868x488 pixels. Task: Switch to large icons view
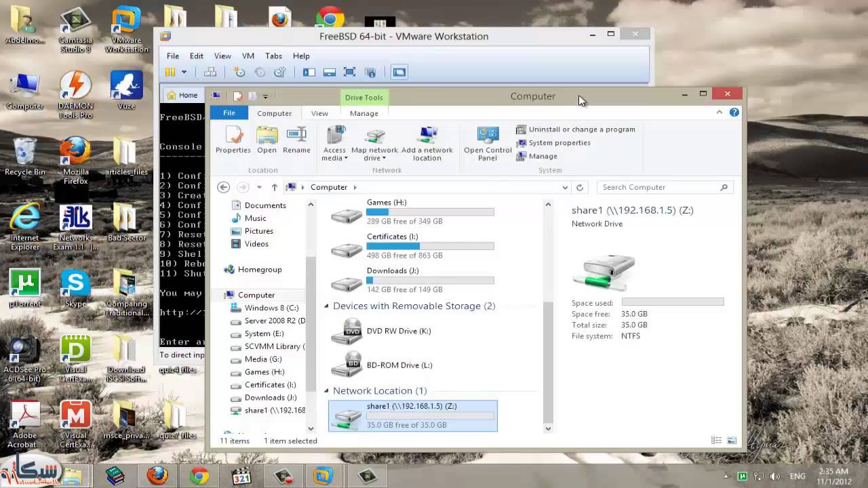click(732, 441)
